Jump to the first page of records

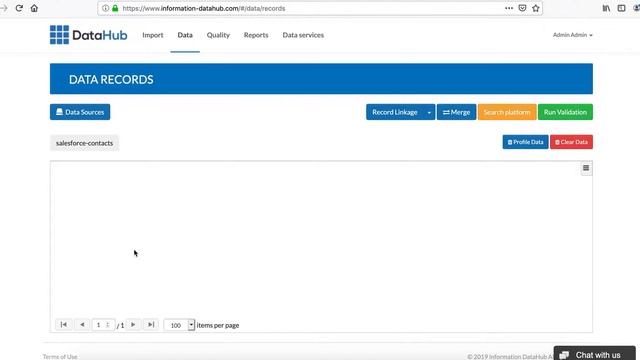(x=64, y=324)
